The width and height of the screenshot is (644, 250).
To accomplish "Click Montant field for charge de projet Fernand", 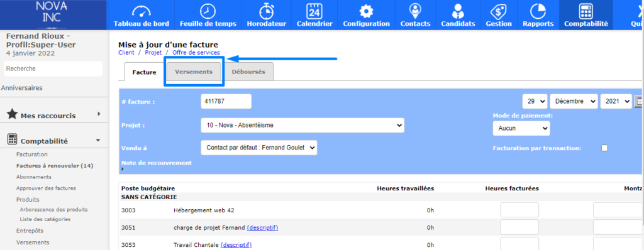I will pyautogui.click(x=618, y=227).
